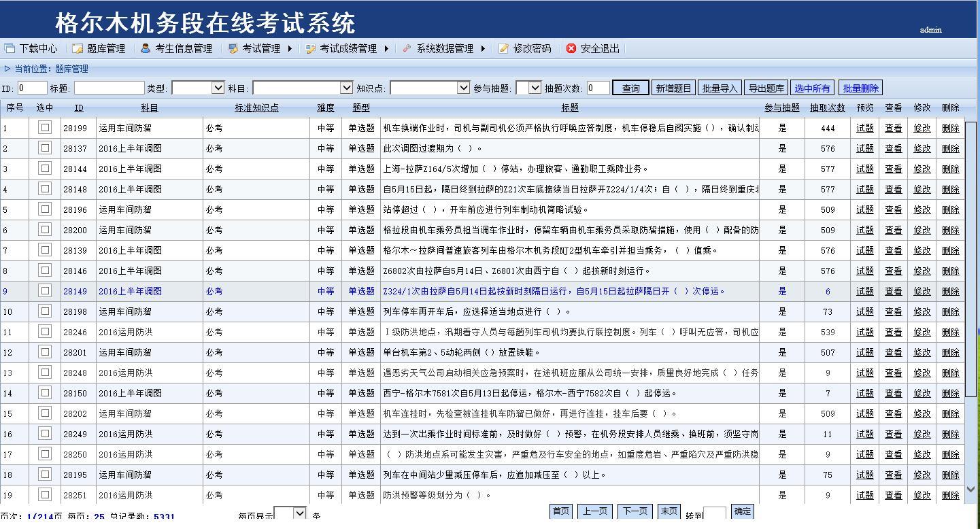The height and width of the screenshot is (529, 980).
Task: Click 查看 link for ID 28137
Action: pyautogui.click(x=894, y=148)
